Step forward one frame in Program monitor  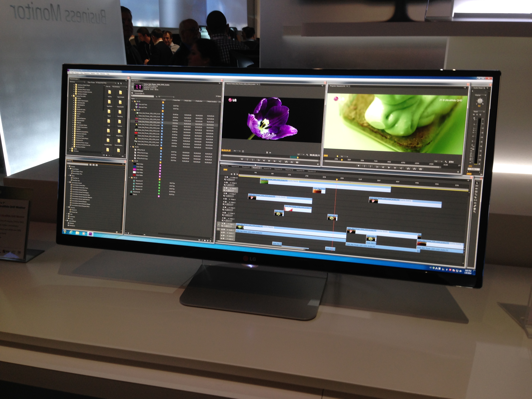[x=395, y=168]
